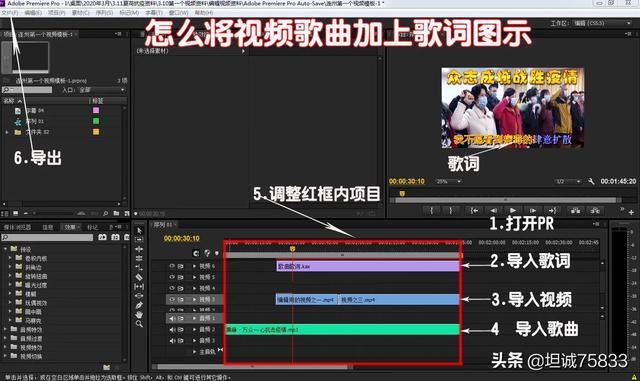Toggle timeline Snap magnet icon
This screenshot has height=381, width=640.
[x=196, y=254]
